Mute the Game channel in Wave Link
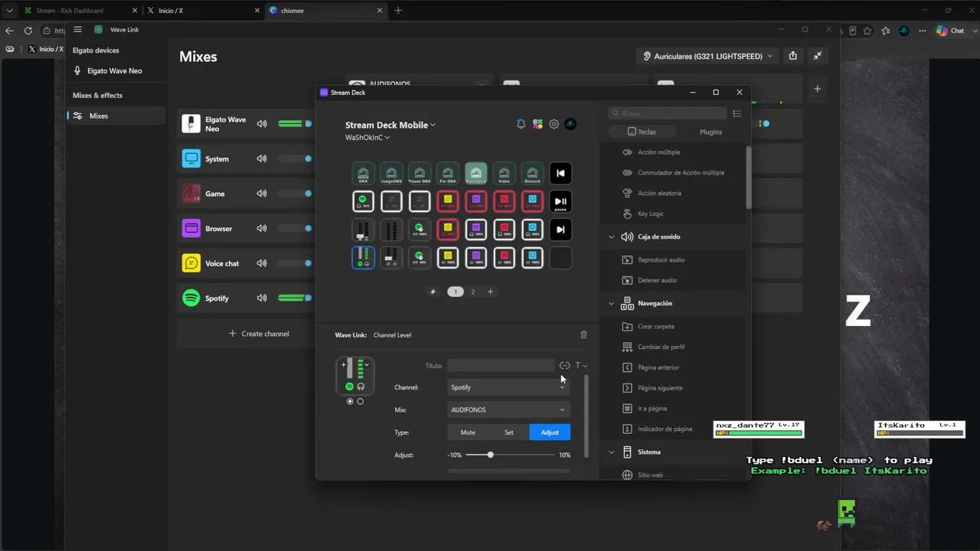980x551 pixels. point(262,194)
